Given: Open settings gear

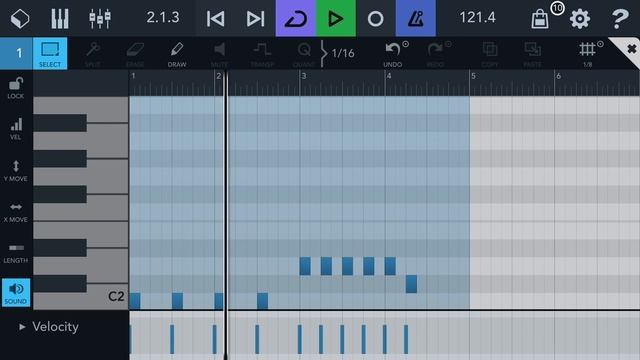Looking at the screenshot, I should point(580,19).
